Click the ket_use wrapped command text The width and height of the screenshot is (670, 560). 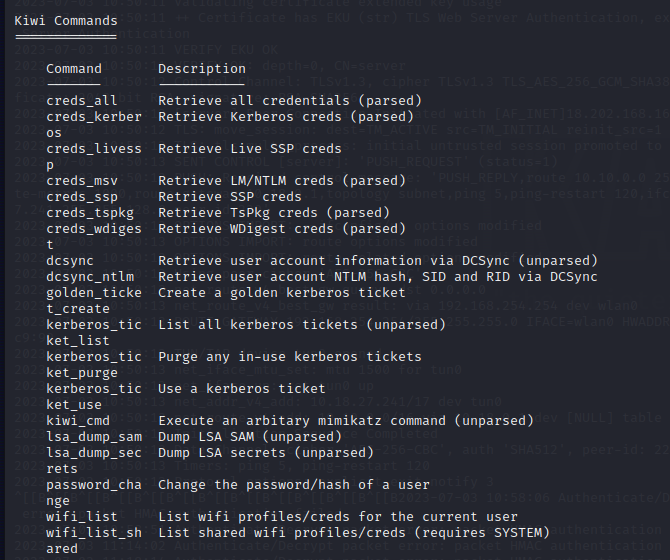74,405
